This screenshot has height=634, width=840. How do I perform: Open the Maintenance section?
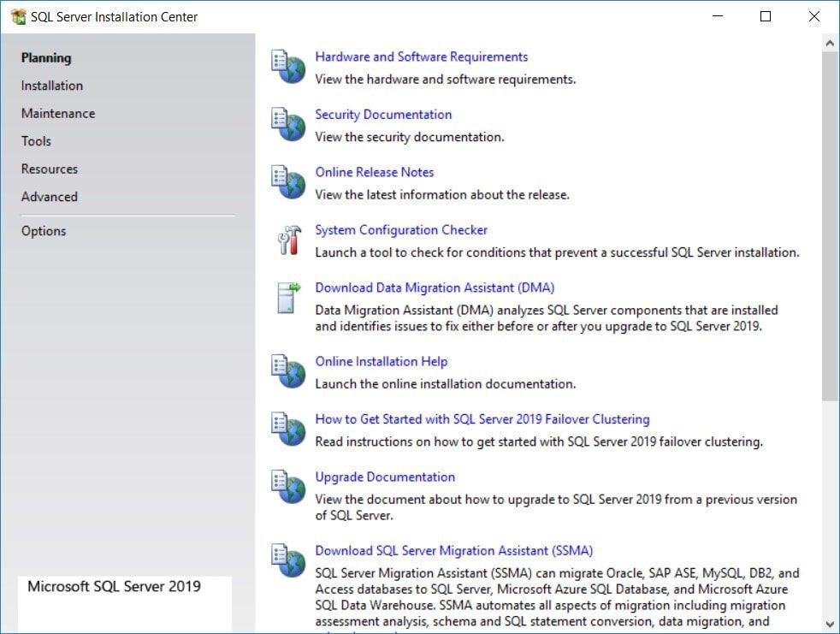(57, 113)
